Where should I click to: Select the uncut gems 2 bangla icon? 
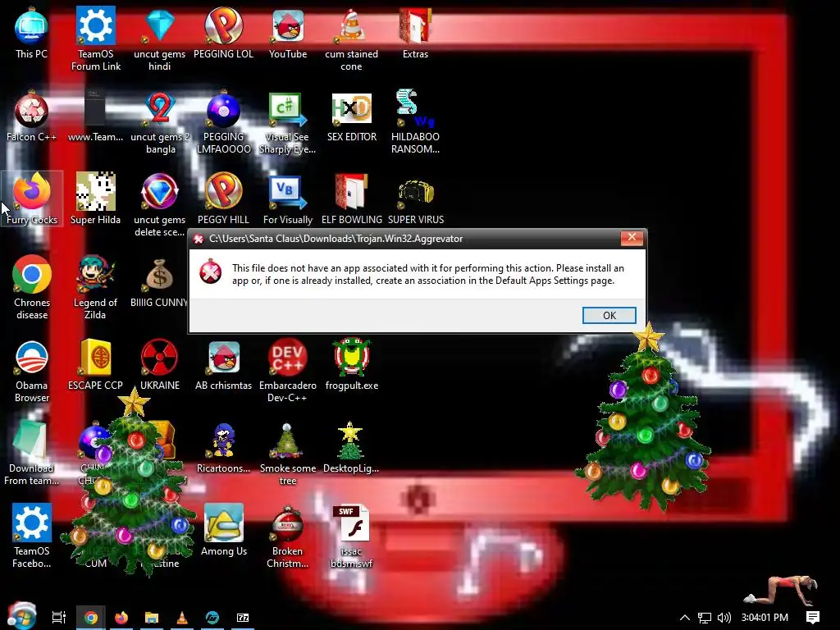[160, 122]
